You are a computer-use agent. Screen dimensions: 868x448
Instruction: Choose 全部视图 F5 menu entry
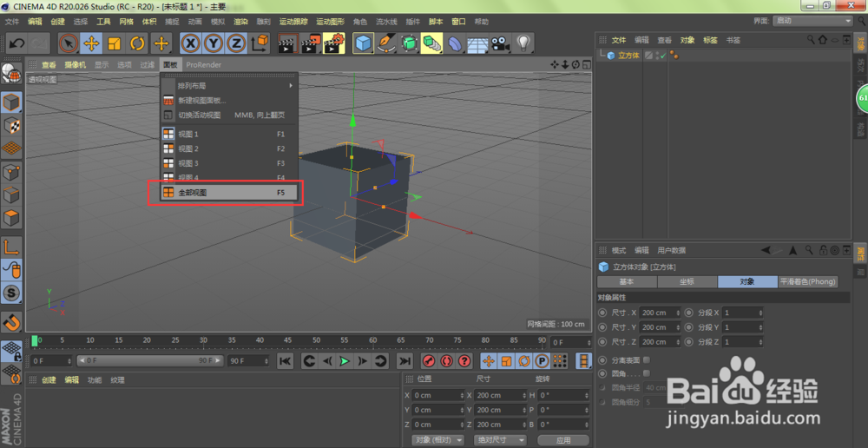click(229, 193)
